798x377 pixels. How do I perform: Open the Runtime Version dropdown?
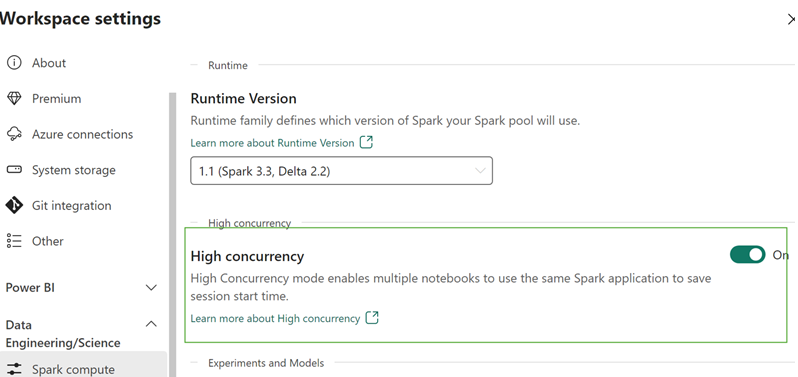click(341, 171)
